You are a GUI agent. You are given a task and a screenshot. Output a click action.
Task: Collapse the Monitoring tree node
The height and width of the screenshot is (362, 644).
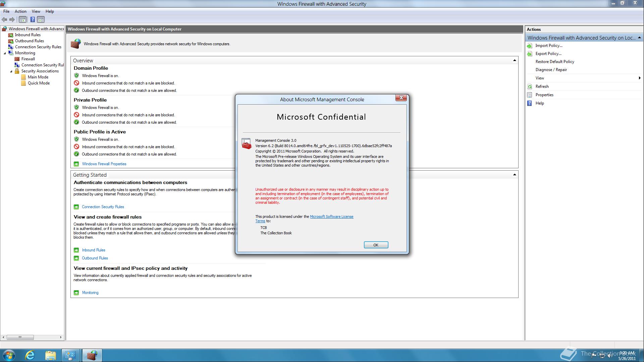click(5, 53)
